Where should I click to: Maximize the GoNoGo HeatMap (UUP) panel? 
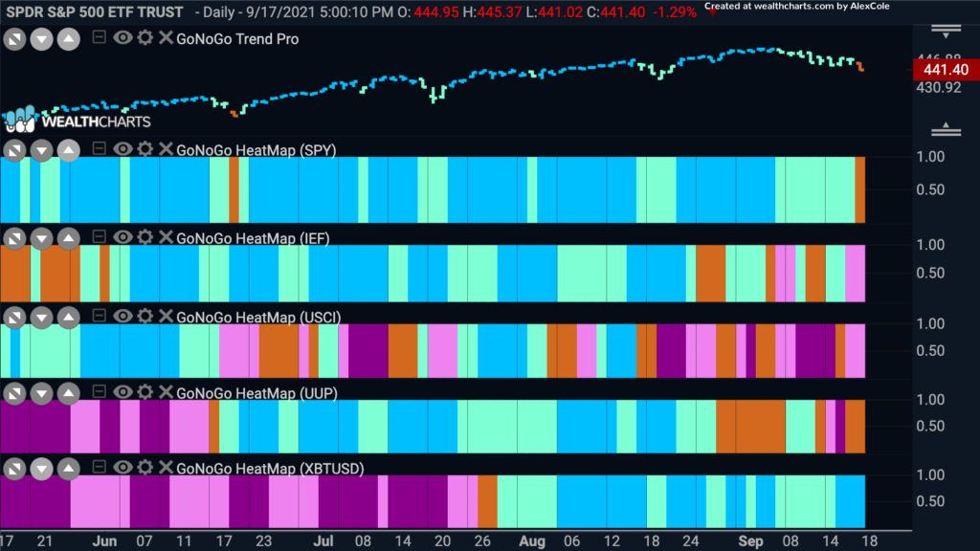pos(14,393)
